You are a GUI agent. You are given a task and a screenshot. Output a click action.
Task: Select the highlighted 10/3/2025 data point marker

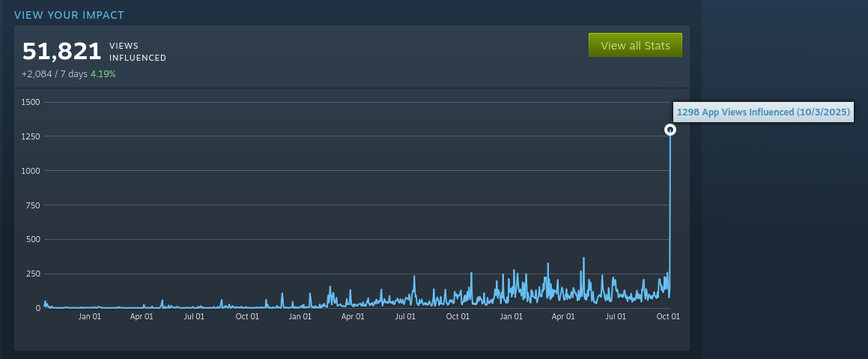[x=670, y=130]
